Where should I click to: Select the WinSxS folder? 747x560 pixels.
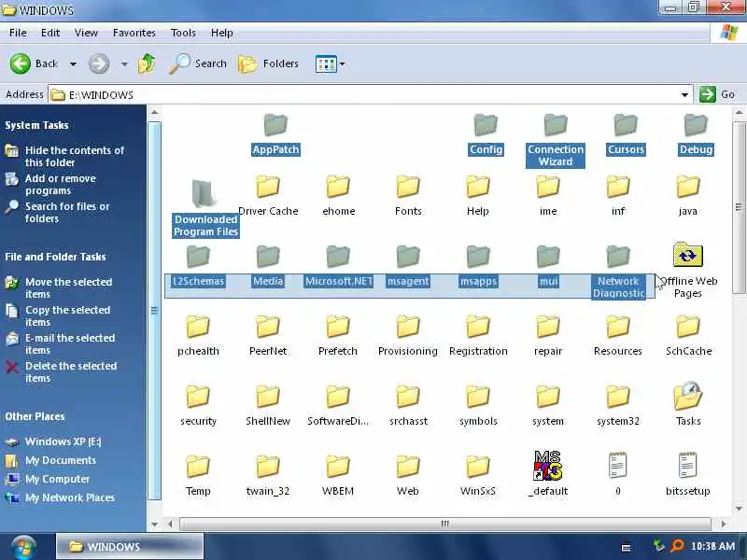coord(478,476)
